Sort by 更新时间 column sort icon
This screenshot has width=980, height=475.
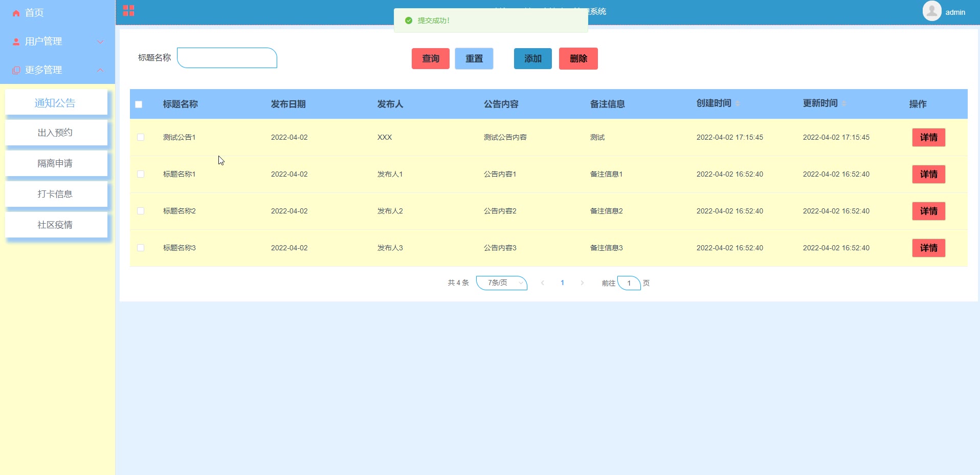[x=844, y=104]
